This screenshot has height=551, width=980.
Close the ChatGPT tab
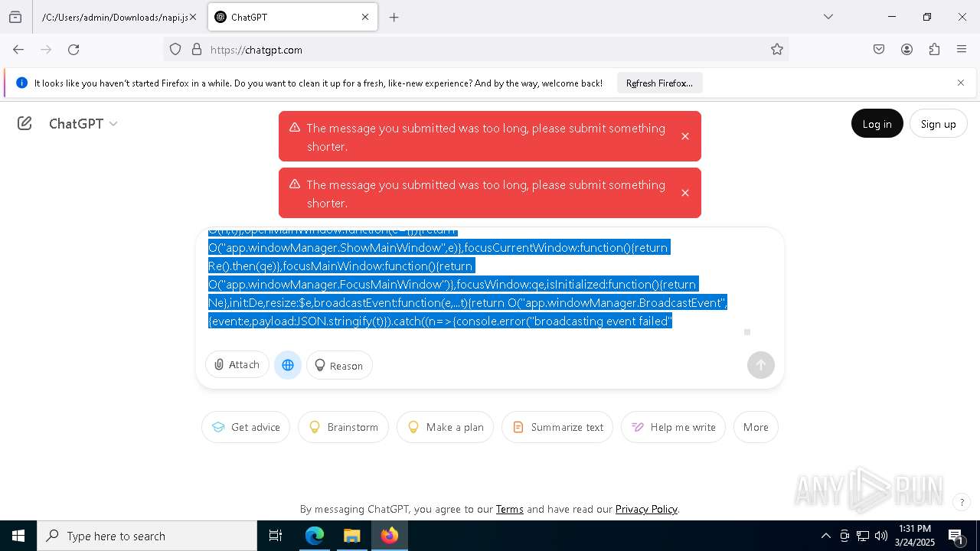coord(365,17)
